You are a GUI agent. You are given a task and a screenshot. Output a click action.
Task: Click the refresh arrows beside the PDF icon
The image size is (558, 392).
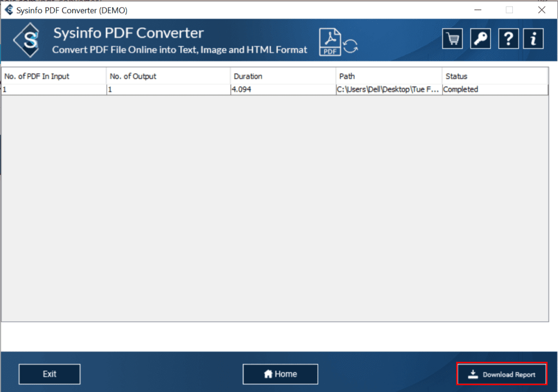pyautogui.click(x=350, y=46)
